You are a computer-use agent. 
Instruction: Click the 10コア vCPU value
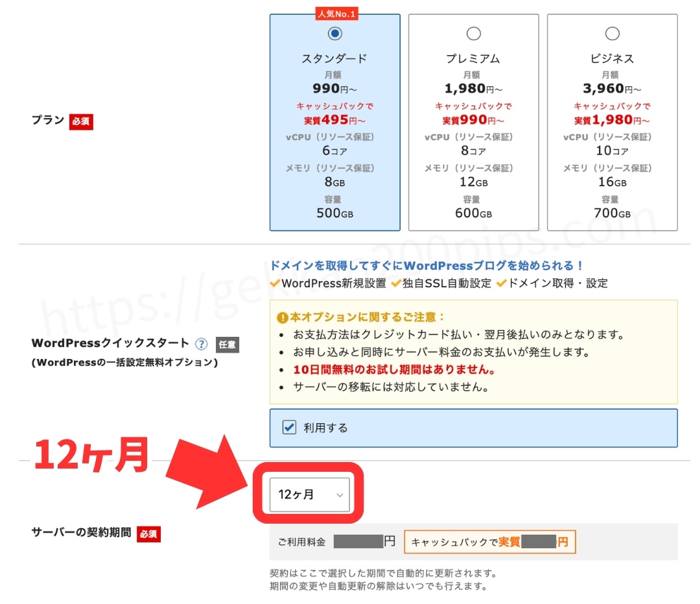coord(612,150)
